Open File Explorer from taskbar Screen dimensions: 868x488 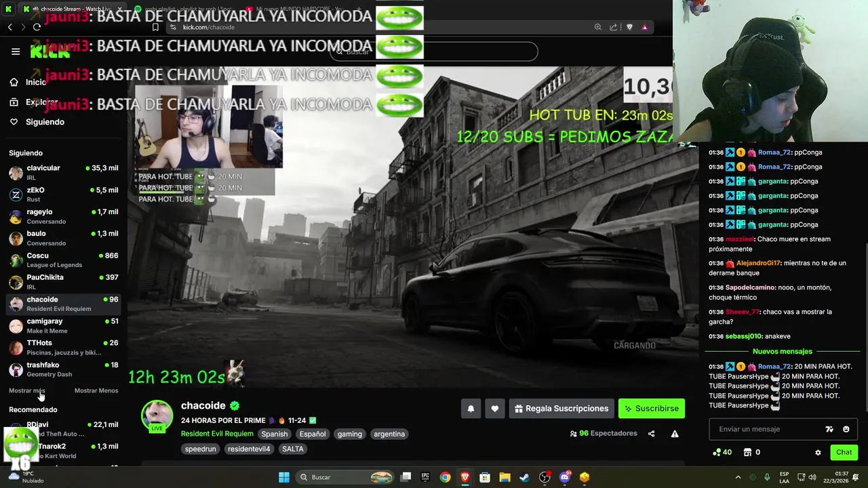(x=505, y=477)
